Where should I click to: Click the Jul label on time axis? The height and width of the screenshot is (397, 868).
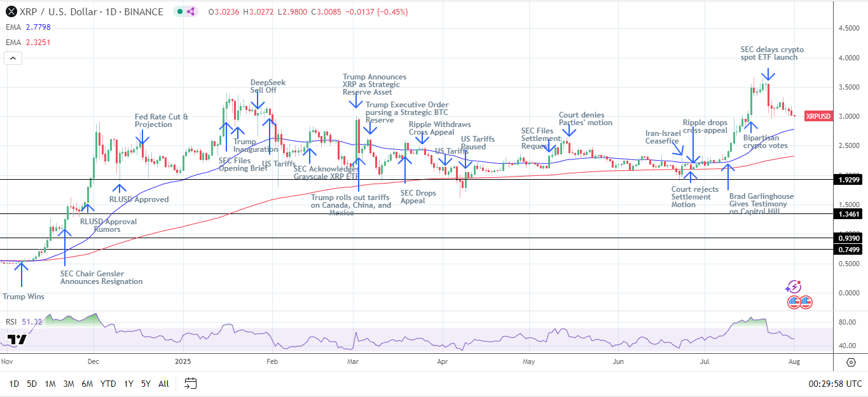click(x=704, y=362)
